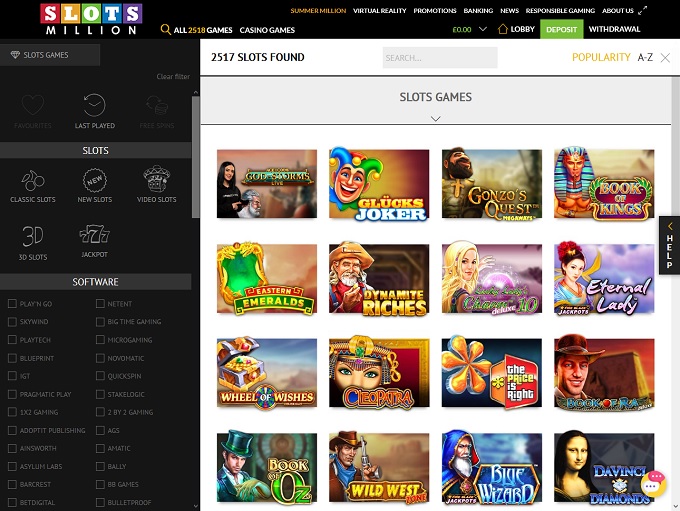Image resolution: width=680 pixels, height=511 pixels.
Task: Select the New Slots badge icon
Action: pos(95,182)
